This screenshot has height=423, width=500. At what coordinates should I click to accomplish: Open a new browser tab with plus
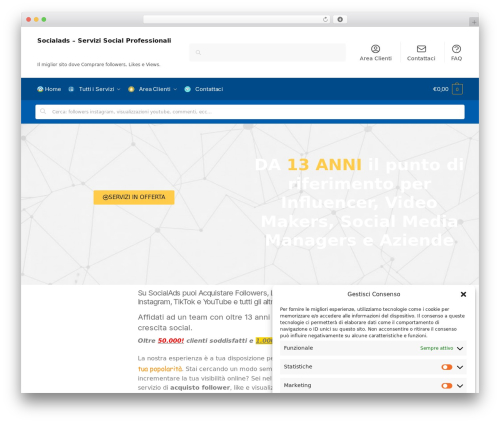coord(474,22)
